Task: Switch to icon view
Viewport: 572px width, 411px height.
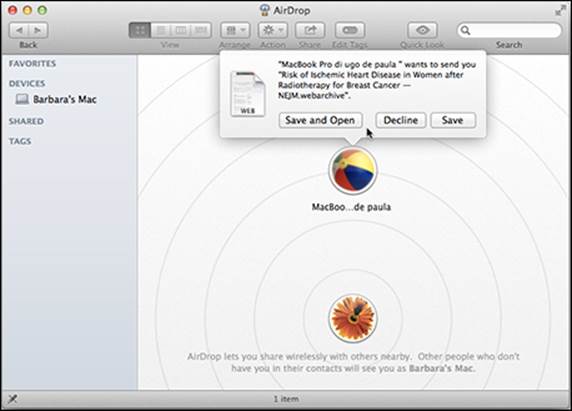Action: coord(140,30)
